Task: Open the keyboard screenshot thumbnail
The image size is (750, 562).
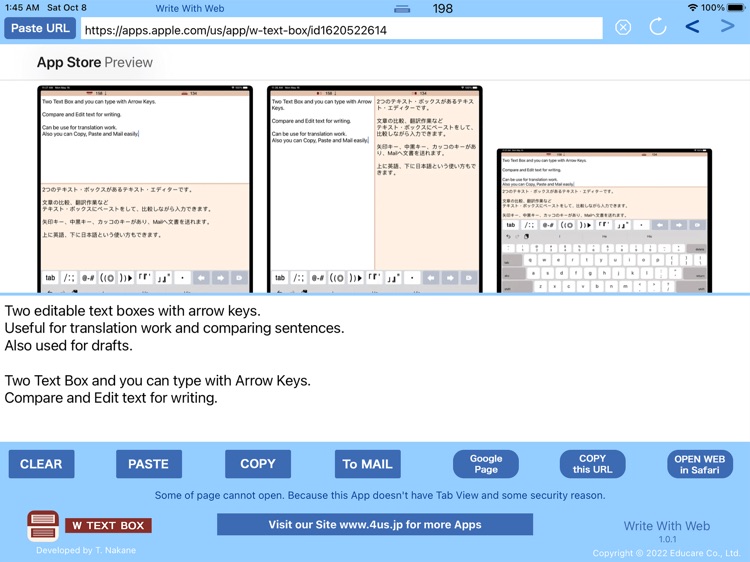Action: click(604, 221)
